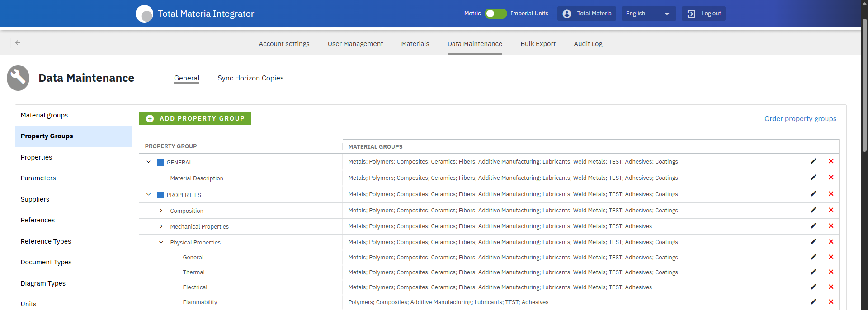The height and width of the screenshot is (310, 868).
Task: Click the edit pencil for GENERAL row
Action: click(813, 161)
